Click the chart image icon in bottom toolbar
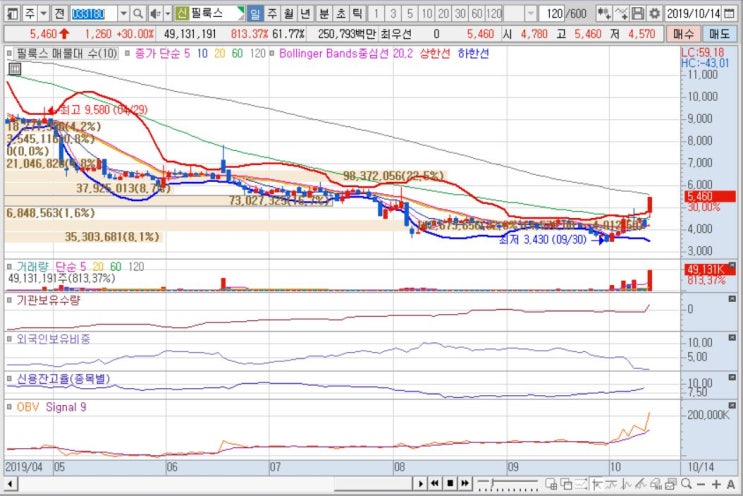The width and height of the screenshot is (743, 496). click(581, 484)
